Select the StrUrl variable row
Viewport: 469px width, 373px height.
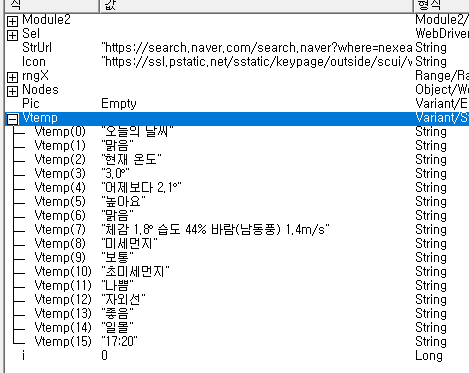click(x=237, y=48)
